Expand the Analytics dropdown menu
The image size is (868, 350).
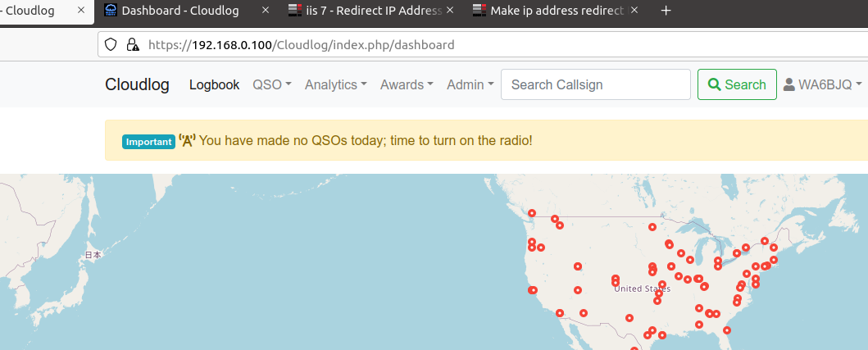335,84
